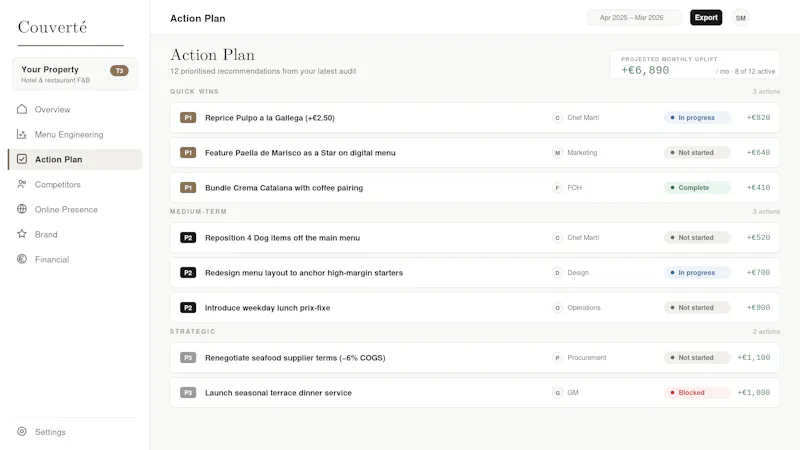
Task: Change In progress status on Reprice Pulpo
Action: [697, 118]
